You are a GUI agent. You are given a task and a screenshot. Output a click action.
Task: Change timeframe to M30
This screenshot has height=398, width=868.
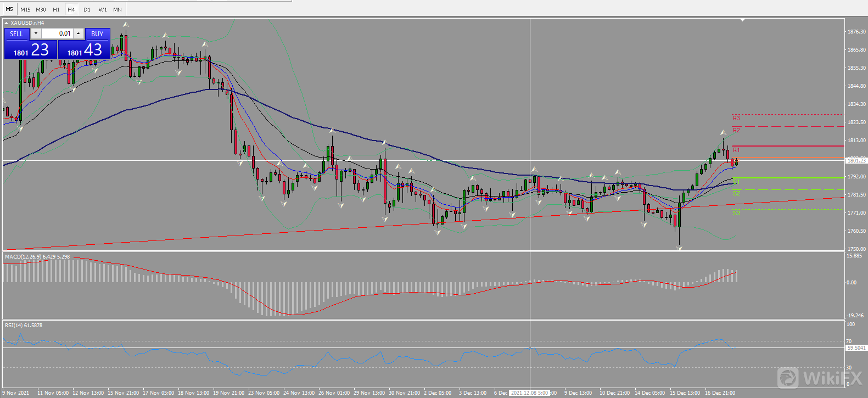pyautogui.click(x=41, y=9)
